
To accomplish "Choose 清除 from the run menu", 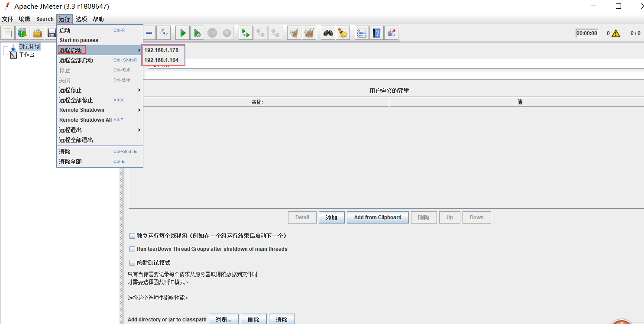I will 100,152.
